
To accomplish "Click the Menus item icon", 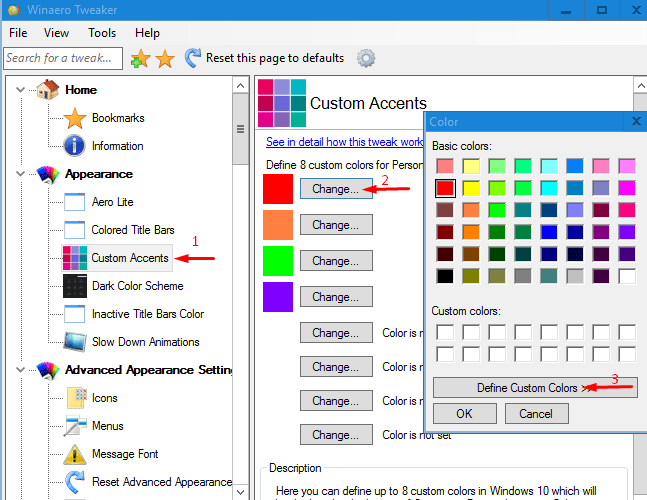I will point(75,426).
